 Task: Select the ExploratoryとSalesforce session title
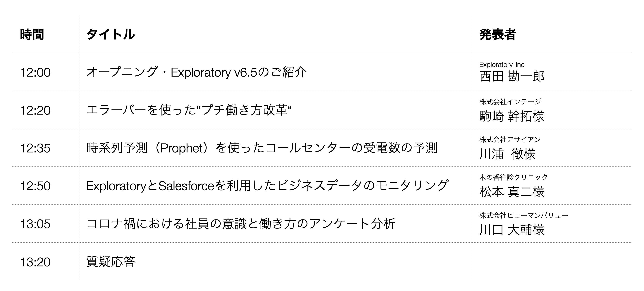tap(267, 186)
